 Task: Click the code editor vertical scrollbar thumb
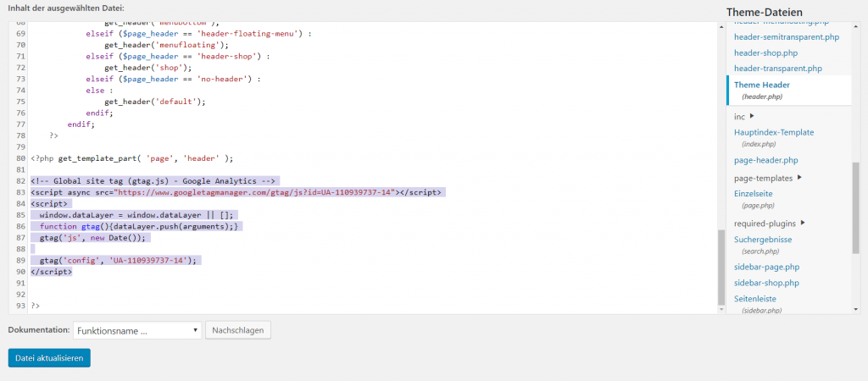[x=721, y=267]
